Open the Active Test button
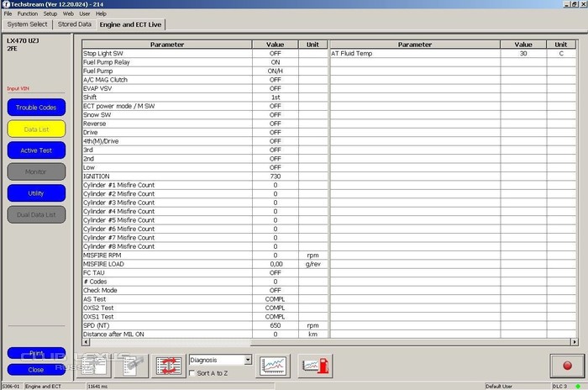The height and width of the screenshot is (390, 588). click(36, 150)
